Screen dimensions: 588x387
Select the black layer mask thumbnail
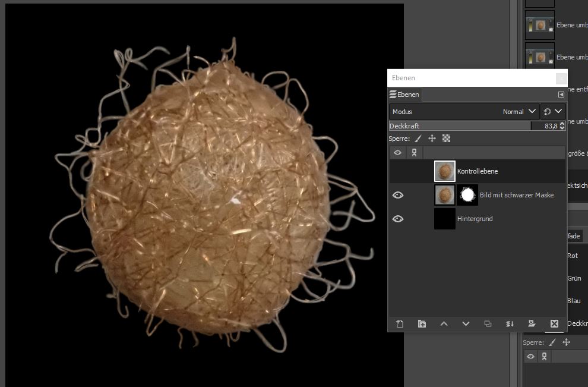pyautogui.click(x=467, y=195)
